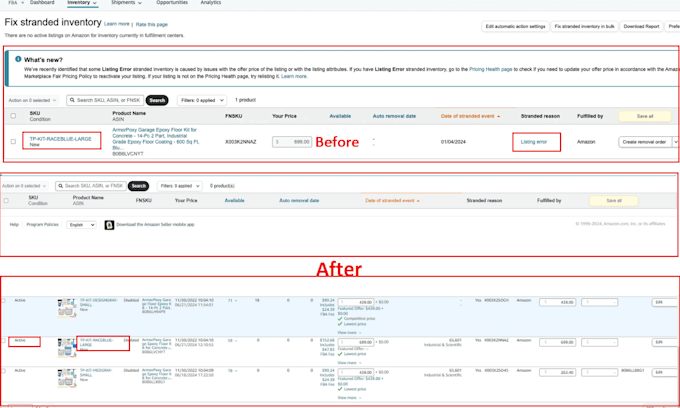Click Available column header in 1 product table

[x=340, y=116]
